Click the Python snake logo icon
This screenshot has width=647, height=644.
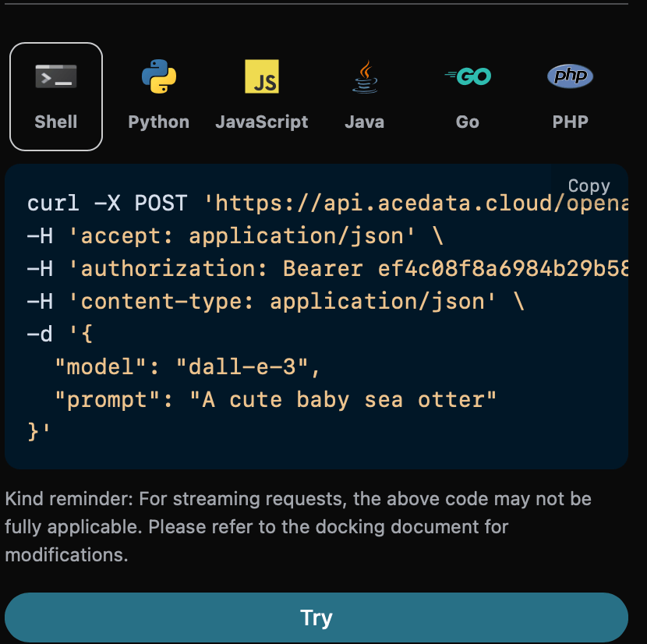[x=159, y=77]
